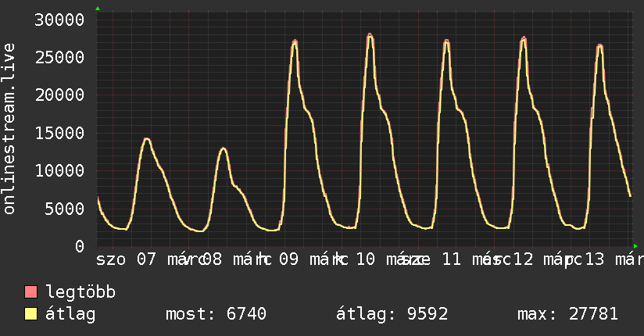Click the green arrow ending x-axis
Image resolution: width=644 pixels, height=336 pixels.
tap(635, 246)
